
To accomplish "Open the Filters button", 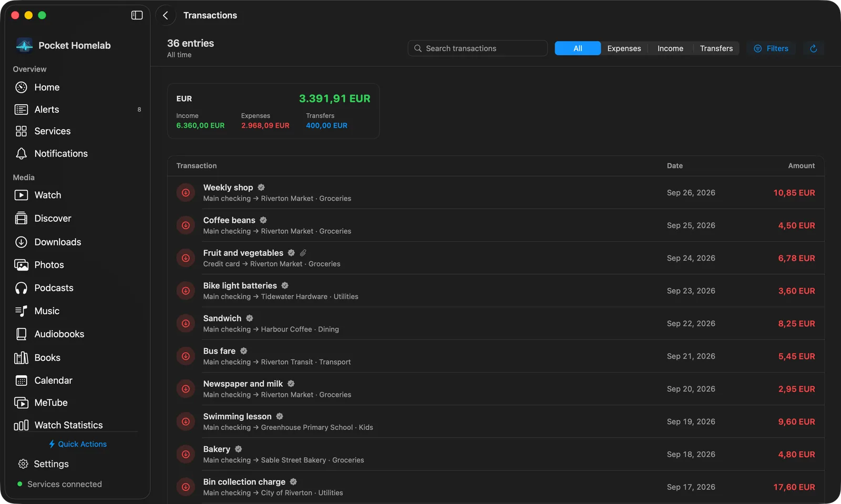I will 771,48.
